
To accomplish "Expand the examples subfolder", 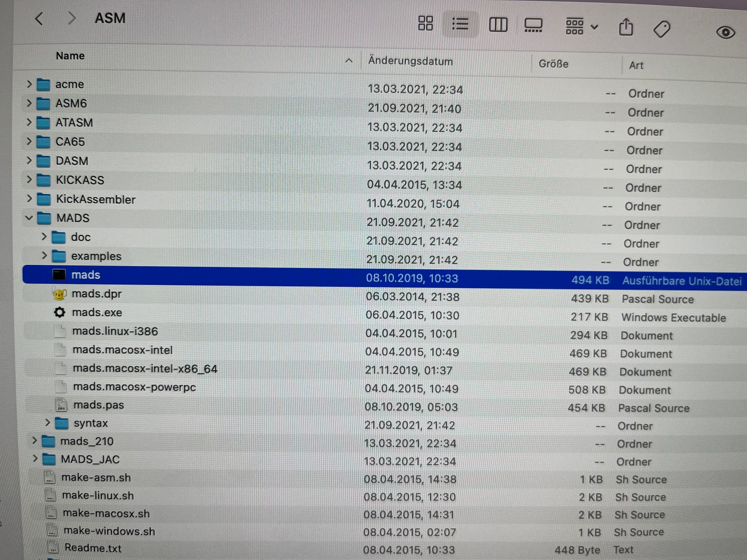I will [x=44, y=256].
